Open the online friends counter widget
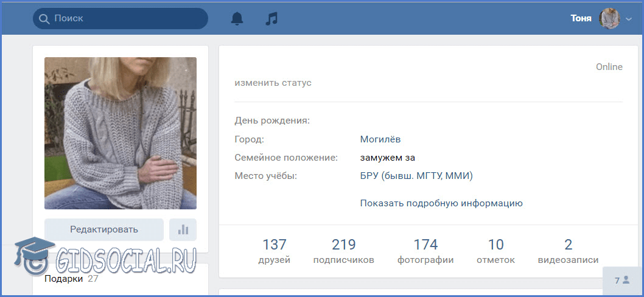Image resolution: width=644 pixels, height=297 pixels. coord(621,281)
